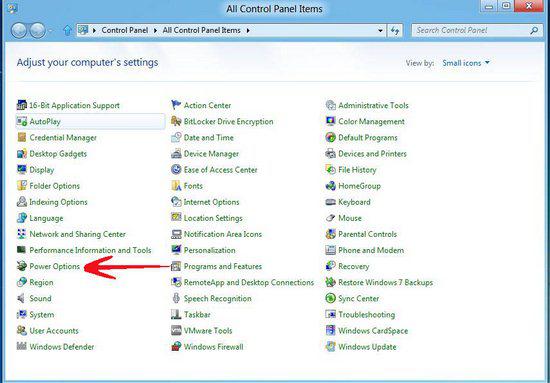
Task: Refresh the Control Panel view
Action: point(395,31)
